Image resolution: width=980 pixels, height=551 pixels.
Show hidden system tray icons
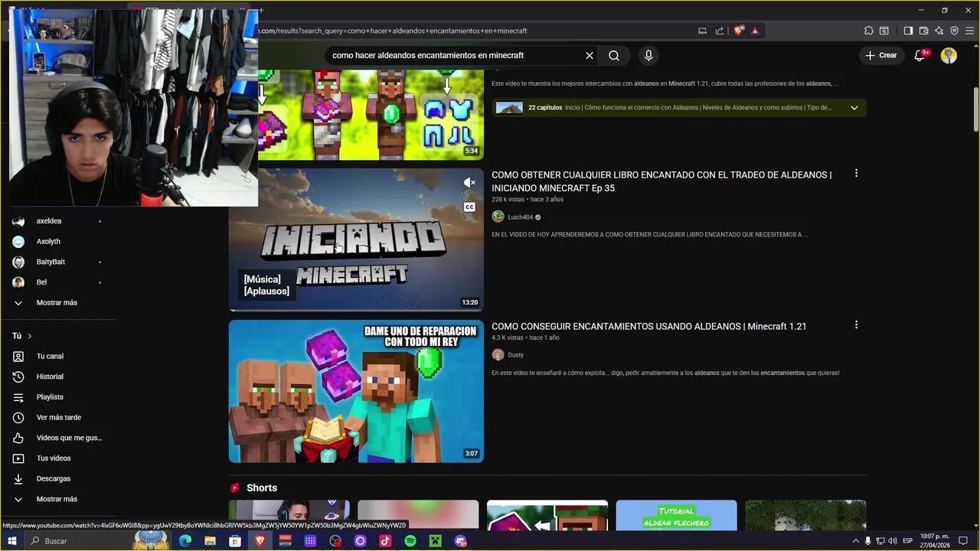[x=856, y=541]
